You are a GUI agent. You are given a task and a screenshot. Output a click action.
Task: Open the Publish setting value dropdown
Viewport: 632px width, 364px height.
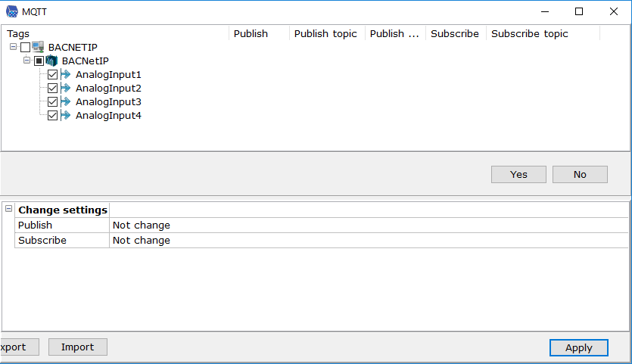click(369, 226)
